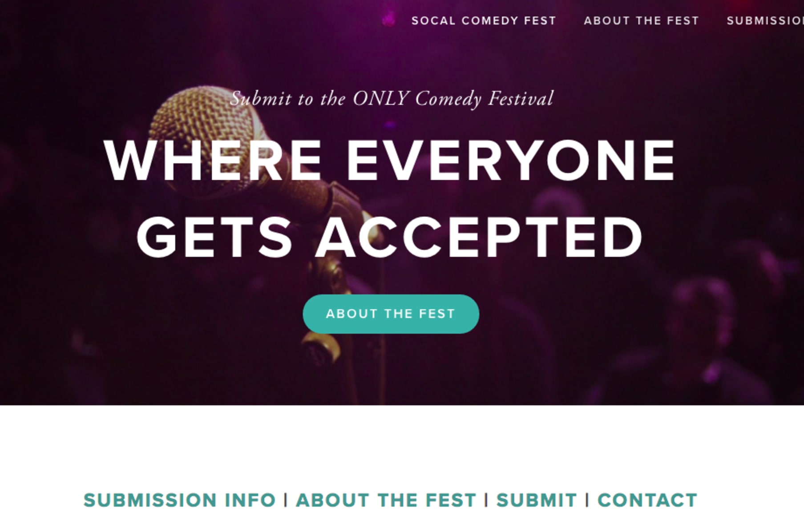
Task: Click separator between About the Fest and Submit
Action: [486, 500]
